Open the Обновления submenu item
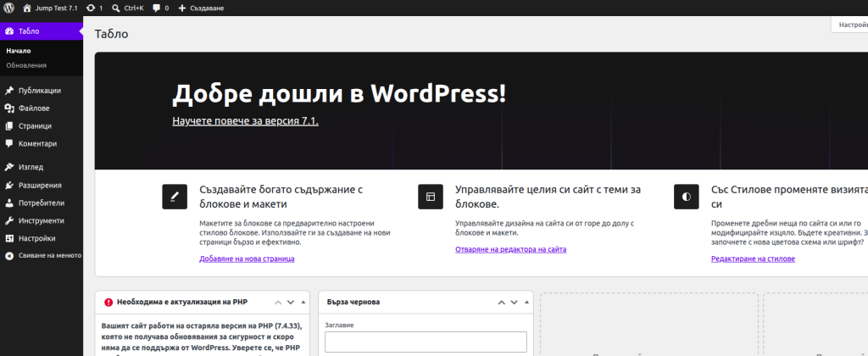 tap(26, 65)
